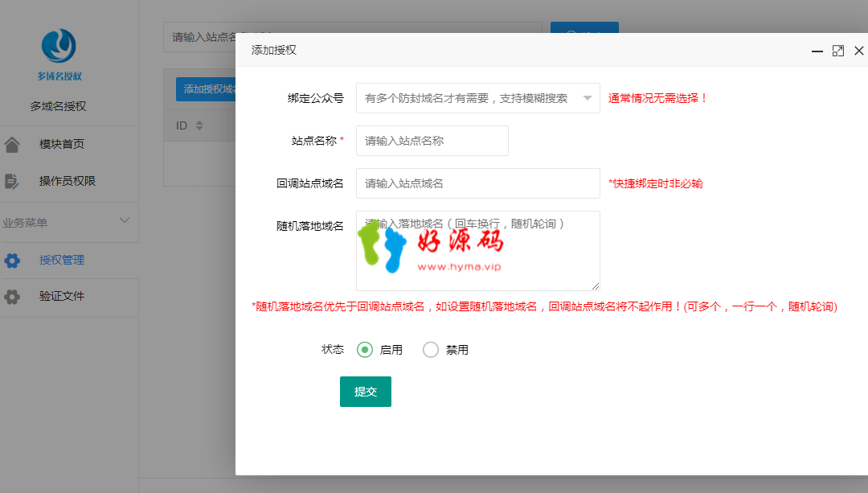Collapse the 业务菜单 section chevron
This screenshot has width=868, height=493.
tap(125, 220)
